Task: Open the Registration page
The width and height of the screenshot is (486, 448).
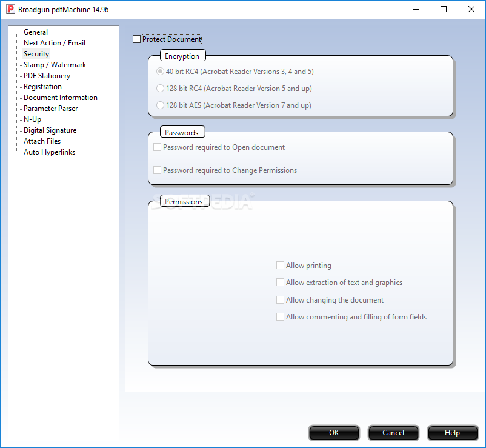Action: click(43, 87)
